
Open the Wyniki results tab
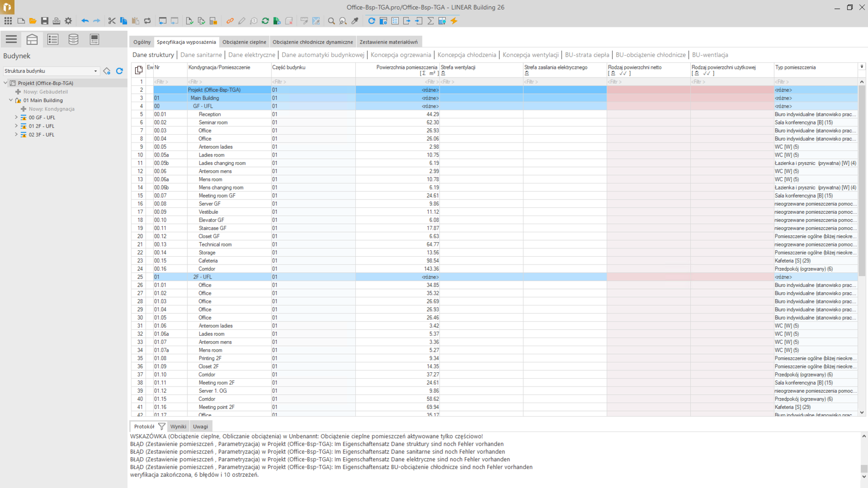click(x=178, y=427)
